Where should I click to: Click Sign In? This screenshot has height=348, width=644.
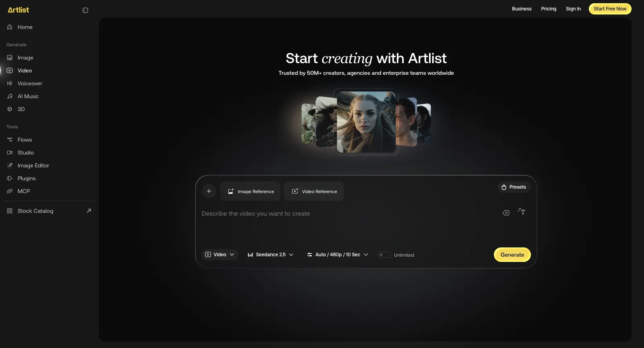coord(573,9)
